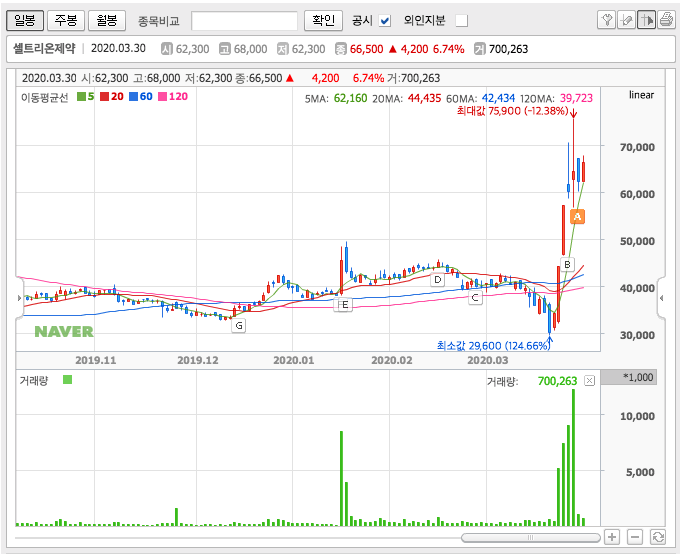Viewport: 680px width, 554px height.
Task: Reset the chart with refresh icon
Action: [x=658, y=537]
